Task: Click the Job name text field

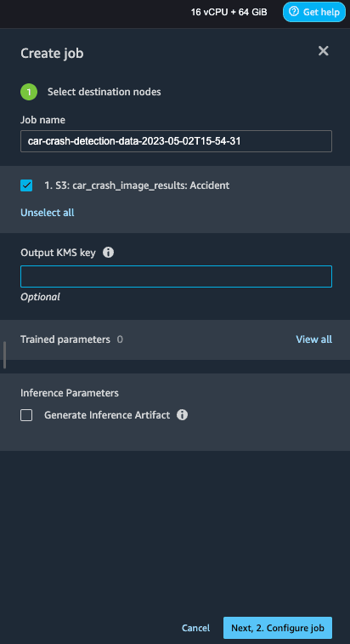Action: pos(176,141)
